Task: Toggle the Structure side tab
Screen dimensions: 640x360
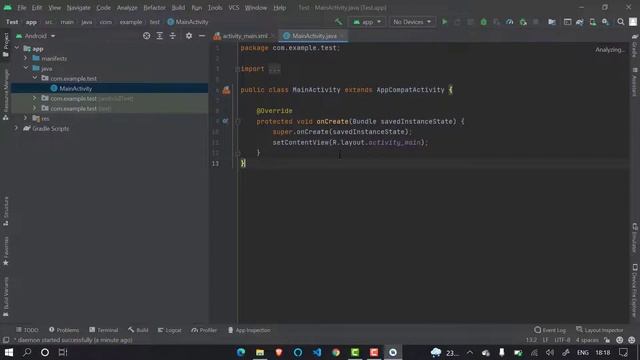Action: tap(6, 211)
